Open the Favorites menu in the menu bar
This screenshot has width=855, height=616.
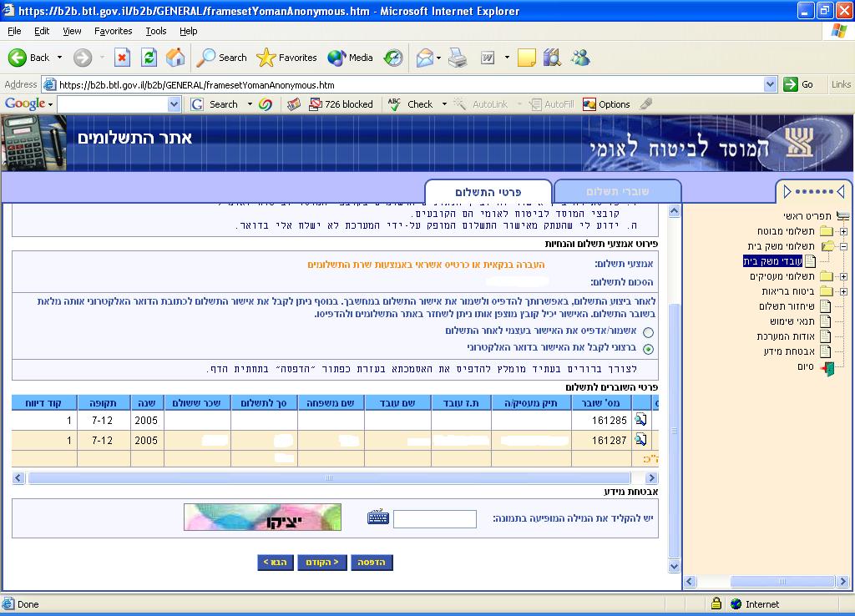113,31
